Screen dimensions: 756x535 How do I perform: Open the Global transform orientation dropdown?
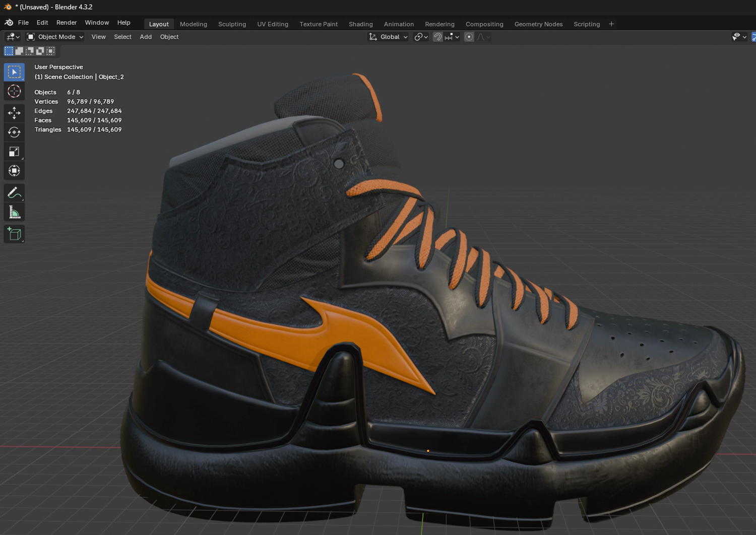pos(388,37)
